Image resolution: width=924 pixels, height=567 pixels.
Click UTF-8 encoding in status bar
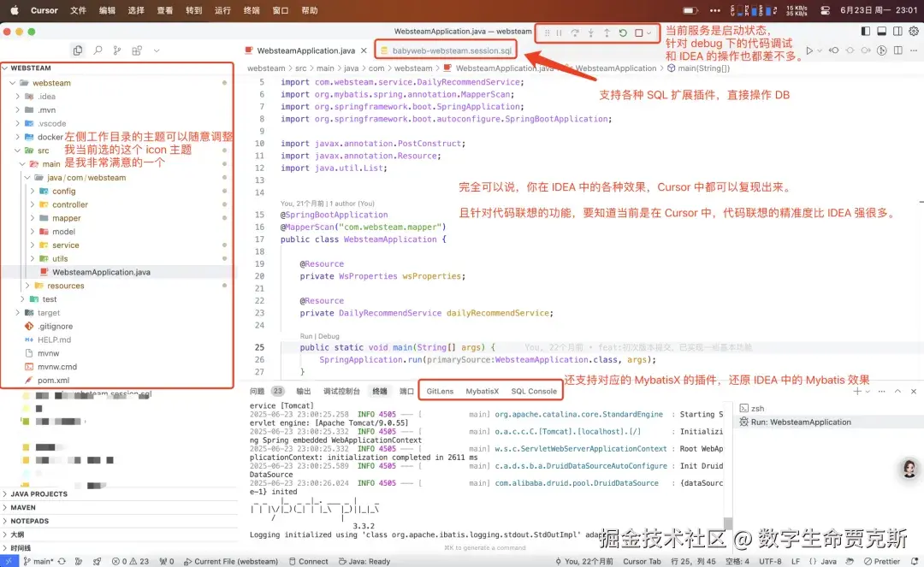(770, 562)
